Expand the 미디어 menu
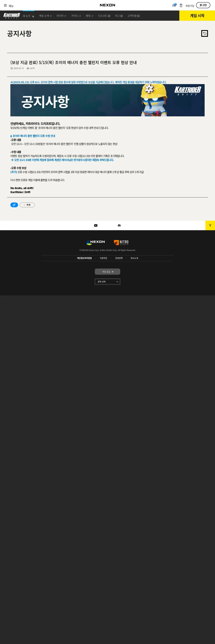The width and height of the screenshot is (215, 644). click(61, 16)
